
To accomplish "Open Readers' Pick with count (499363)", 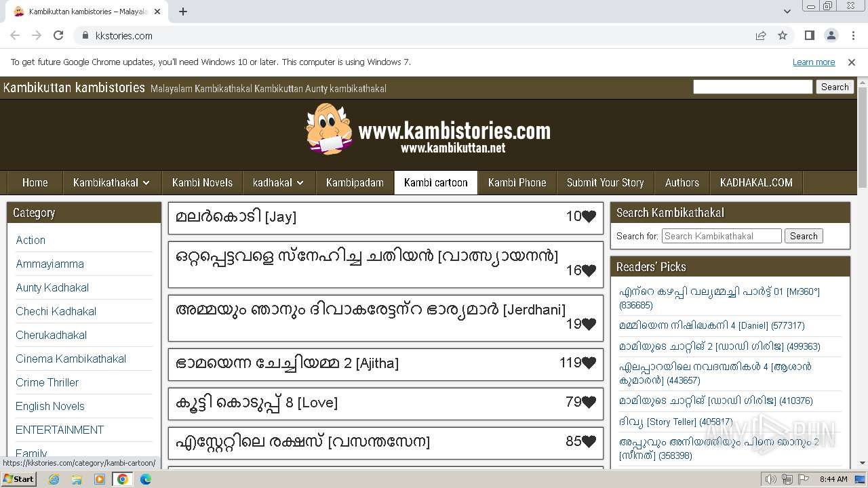I will (719, 346).
